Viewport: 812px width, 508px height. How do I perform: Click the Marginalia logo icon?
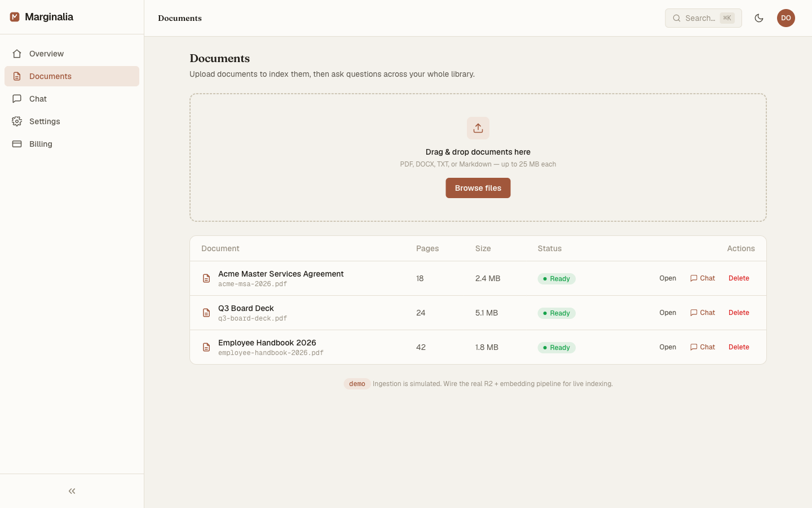[x=15, y=17]
